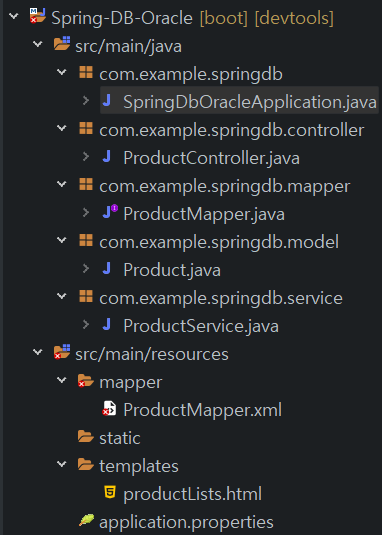Select the mapper folder label
Viewport: 382px width, 535px height.
click(x=131, y=383)
